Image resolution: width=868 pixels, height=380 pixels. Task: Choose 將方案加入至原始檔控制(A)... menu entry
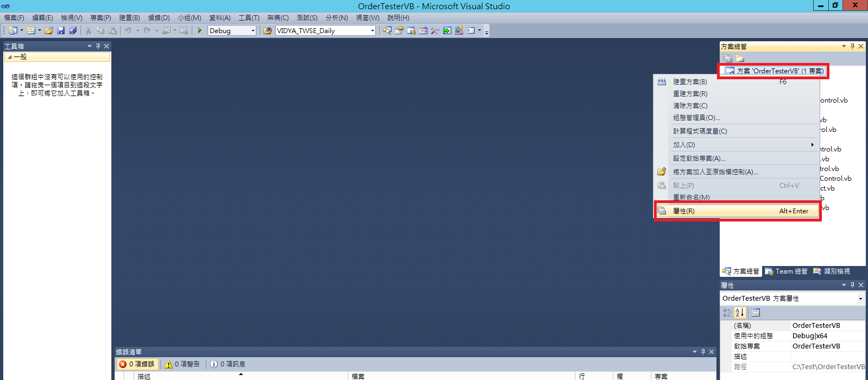tap(737, 172)
